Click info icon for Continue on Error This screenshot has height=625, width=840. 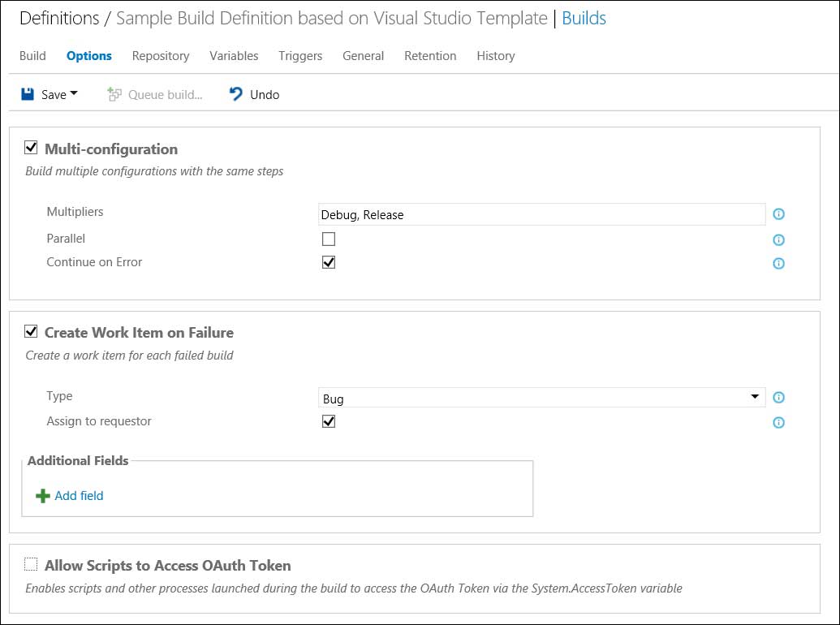pyautogui.click(x=778, y=263)
